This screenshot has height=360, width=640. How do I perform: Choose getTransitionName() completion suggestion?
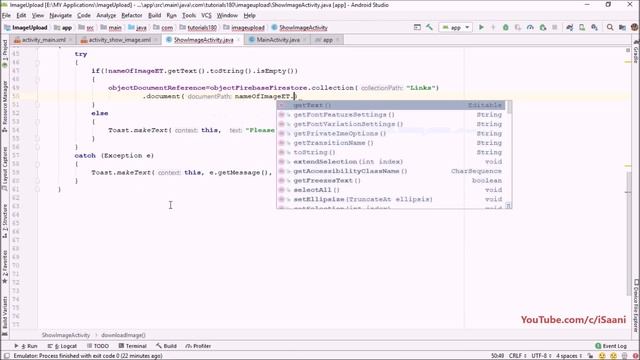click(x=391, y=143)
